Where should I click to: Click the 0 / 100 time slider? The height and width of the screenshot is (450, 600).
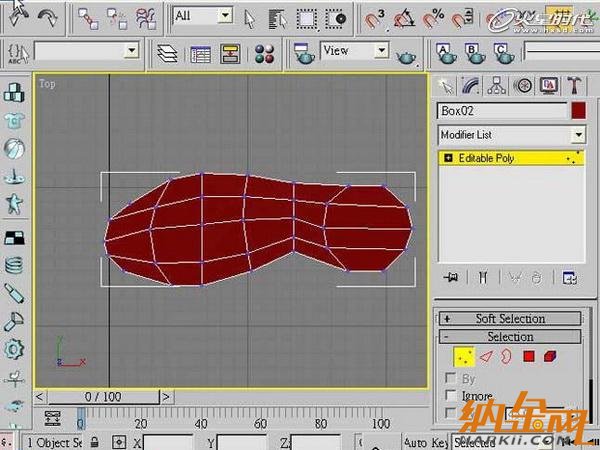[103, 397]
